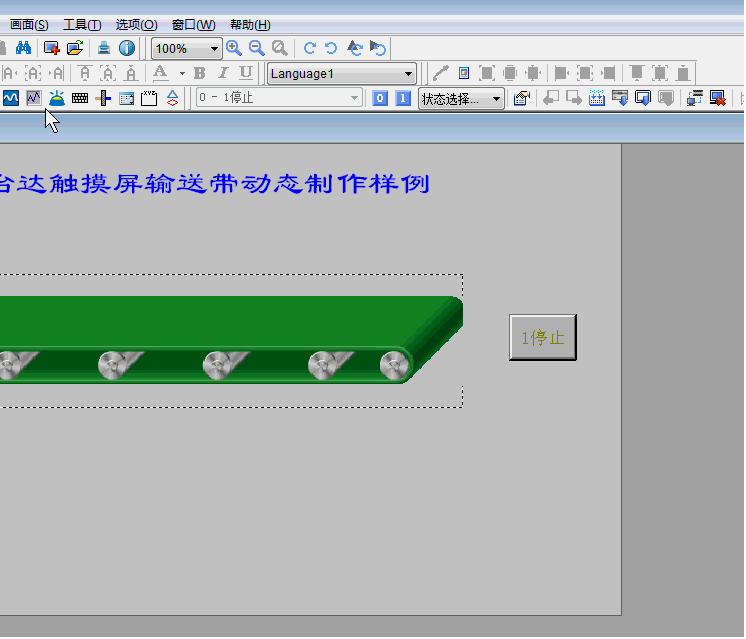
Task: Open the '0 - 1停止' state dropdown
Action: tap(279, 98)
